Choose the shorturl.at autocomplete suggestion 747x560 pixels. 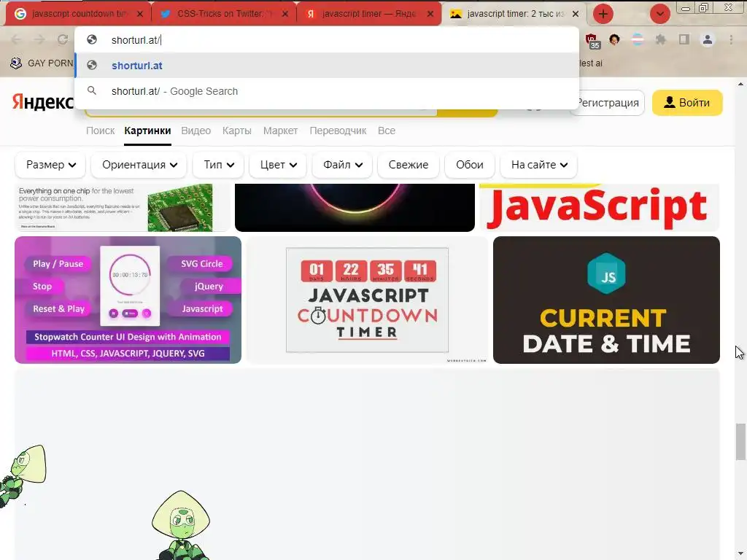(327, 65)
